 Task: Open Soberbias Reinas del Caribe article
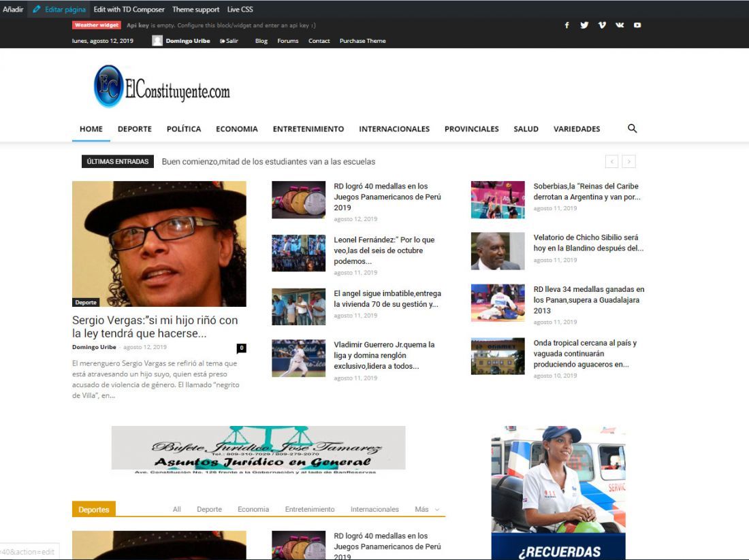coord(586,191)
